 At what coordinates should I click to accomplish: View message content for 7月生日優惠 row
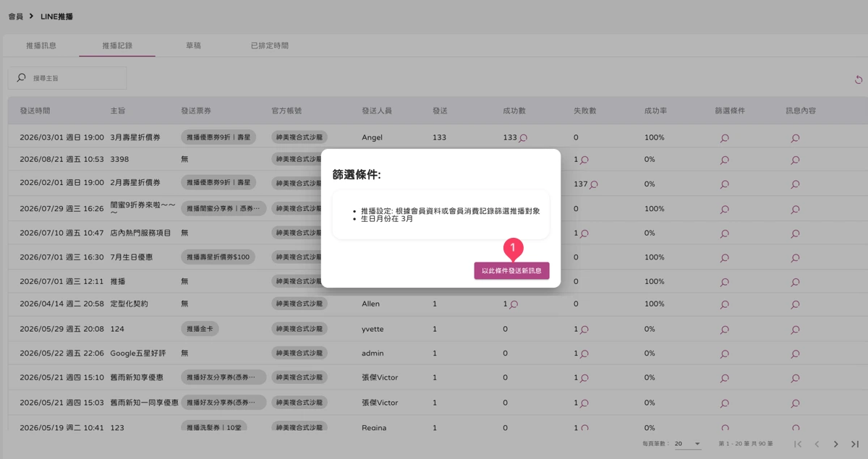coord(795,258)
